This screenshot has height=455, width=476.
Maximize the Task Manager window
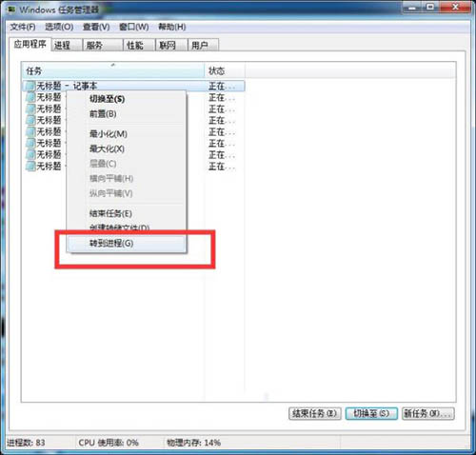[430, 7]
